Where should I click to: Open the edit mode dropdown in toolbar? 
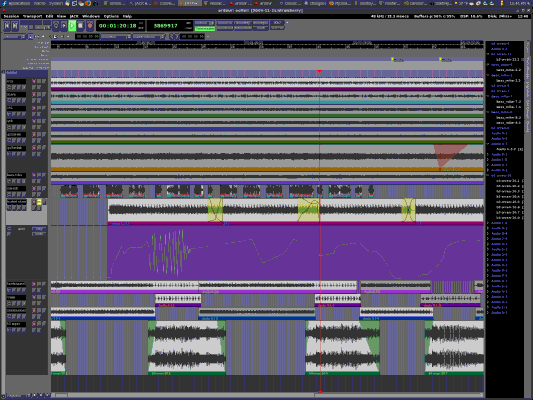[14, 36]
